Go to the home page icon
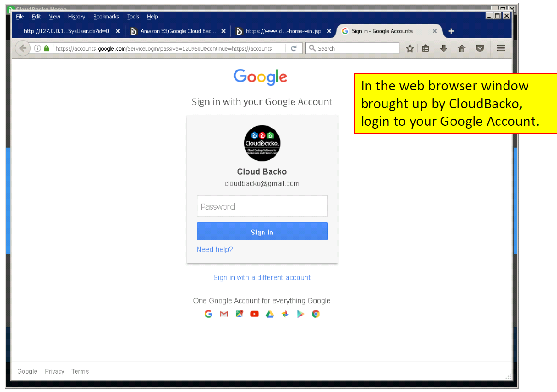557x392 pixels. tap(462, 48)
